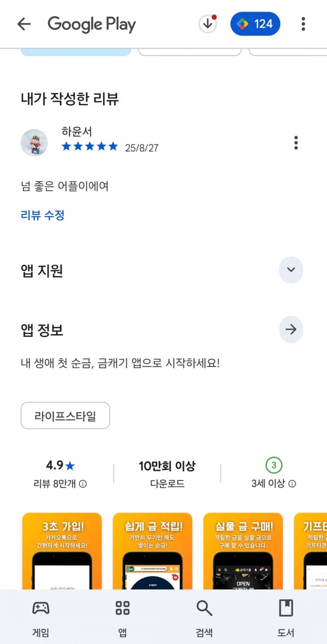Image resolution: width=327 pixels, height=644 pixels.
Task: Tap the 리뷰 수정 link
Action: coord(43,215)
